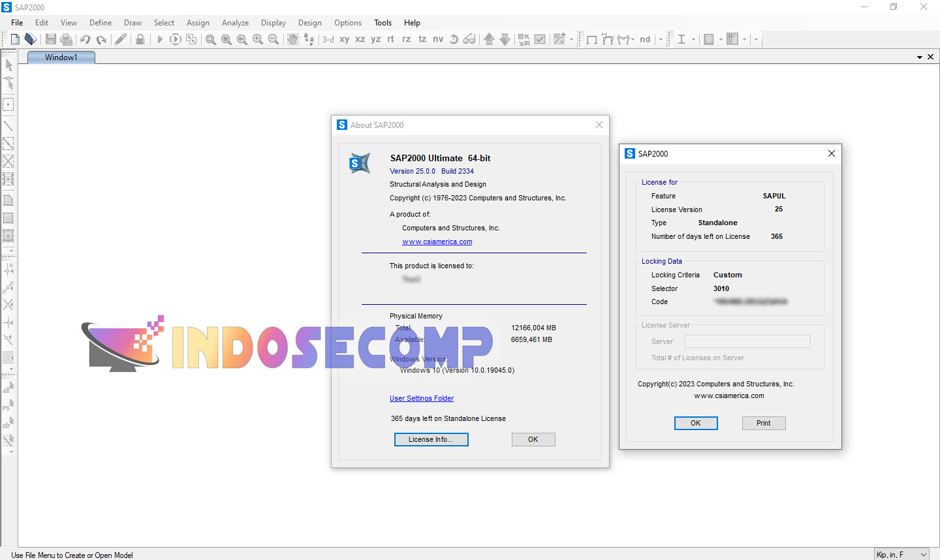Open the Analyze menu
Image resolution: width=940 pixels, height=560 pixels.
point(235,22)
